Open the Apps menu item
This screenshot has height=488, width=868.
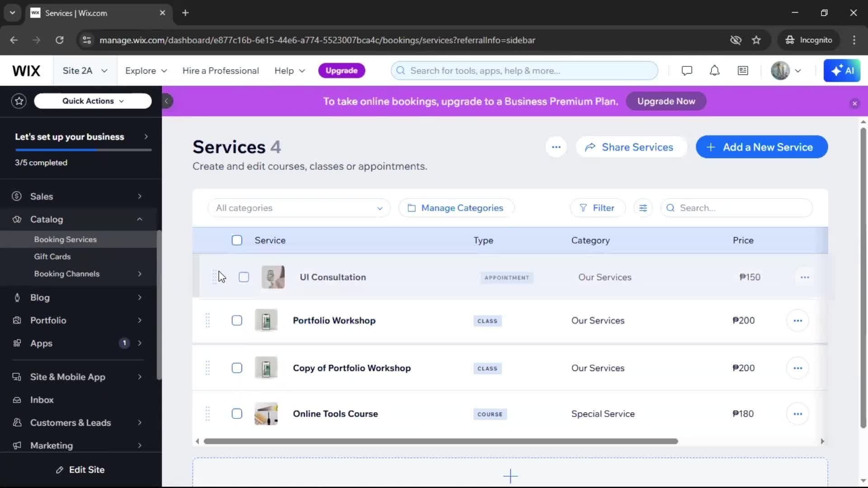tap(79, 343)
